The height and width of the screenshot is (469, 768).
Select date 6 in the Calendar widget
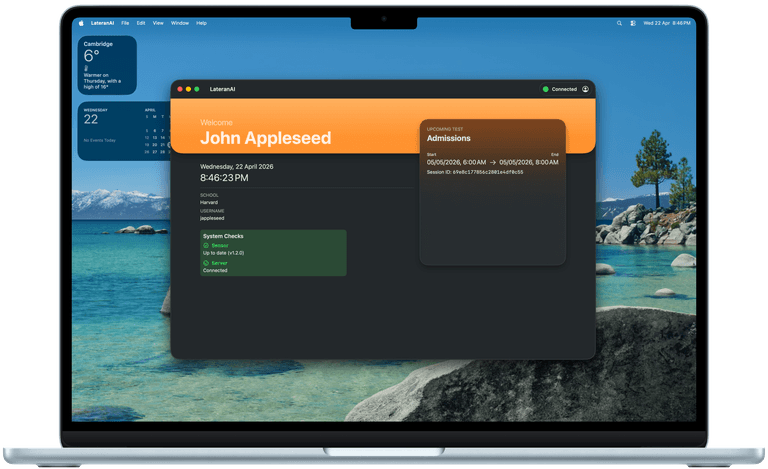tap(155, 131)
